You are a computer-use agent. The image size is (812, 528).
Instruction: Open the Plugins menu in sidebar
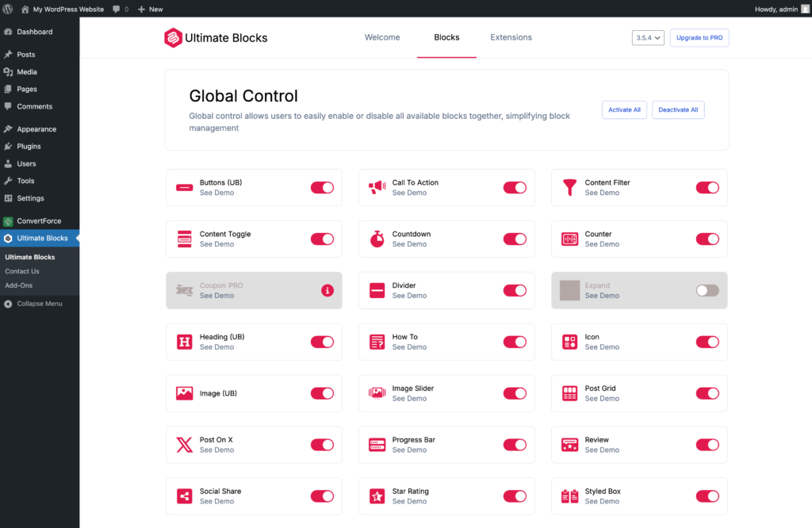(29, 146)
